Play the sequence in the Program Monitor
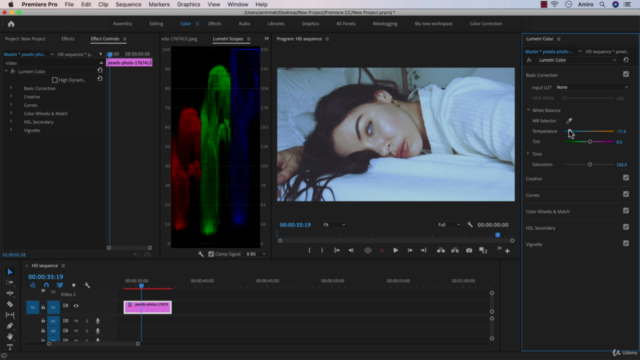The height and width of the screenshot is (360, 640). pyautogui.click(x=395, y=250)
